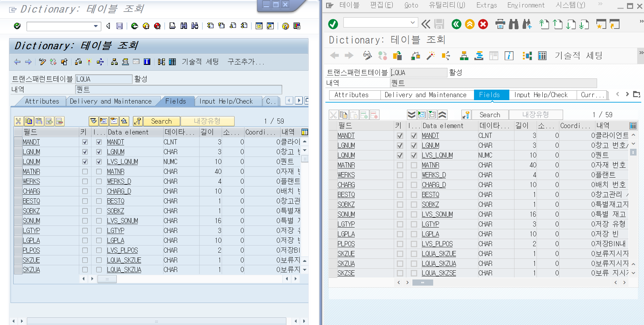
Task: Click the Save icon in left window toolbar
Action: (x=119, y=26)
